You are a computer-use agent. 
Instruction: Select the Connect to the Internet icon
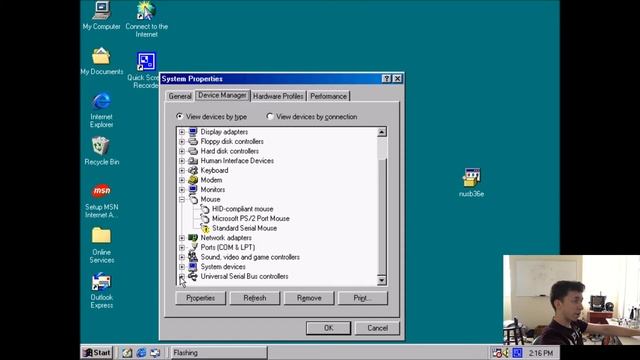point(146,11)
